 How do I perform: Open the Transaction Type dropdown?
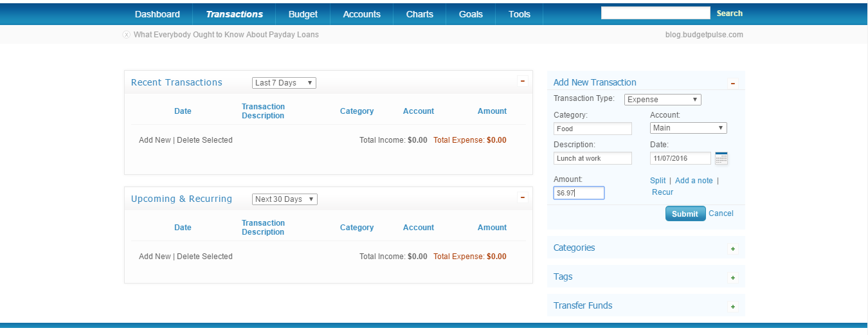(662, 100)
